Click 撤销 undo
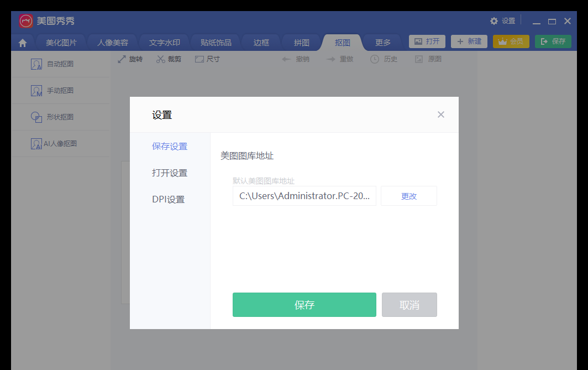This screenshot has width=588, height=370. coord(296,59)
